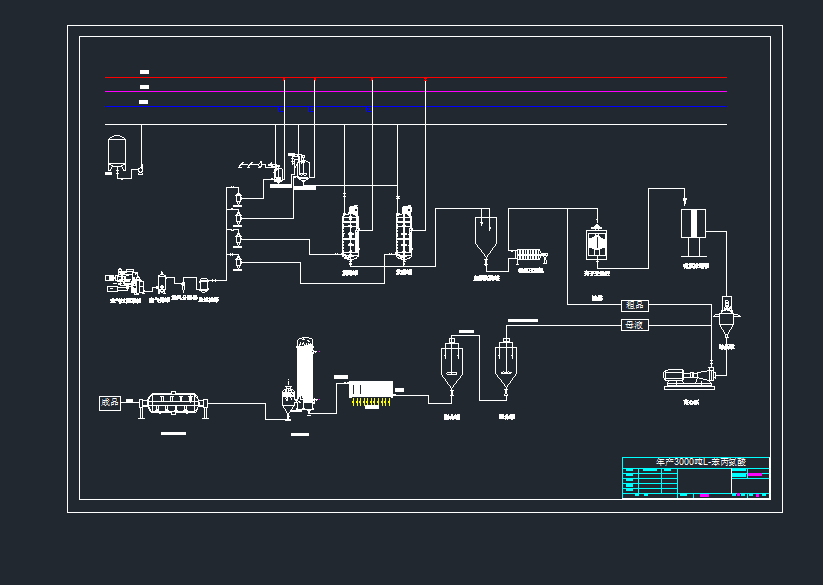
Task: Pick the small crystallizer beside the tall column
Action: click(x=288, y=400)
